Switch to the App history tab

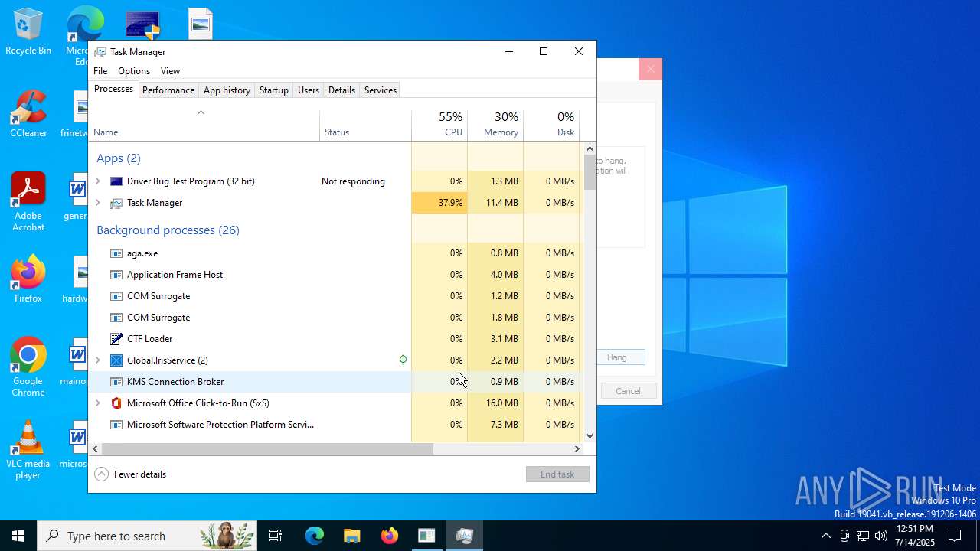pyautogui.click(x=227, y=90)
